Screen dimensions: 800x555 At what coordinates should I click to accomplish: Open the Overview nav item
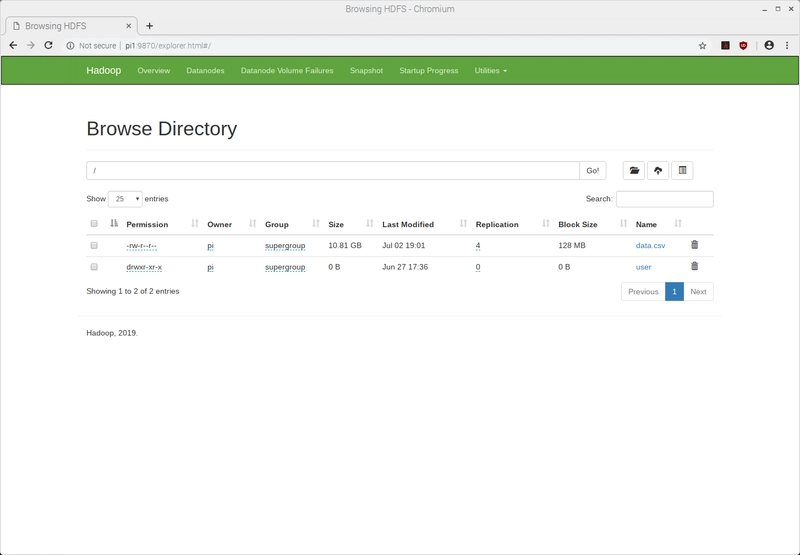pyautogui.click(x=154, y=70)
